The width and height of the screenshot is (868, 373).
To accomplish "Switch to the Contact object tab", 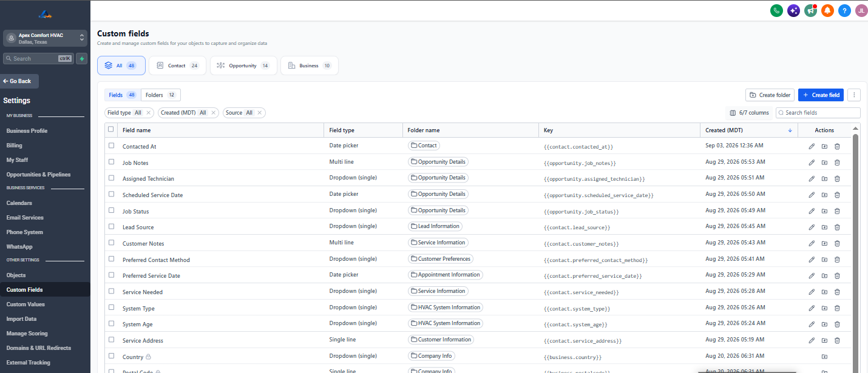I will (177, 66).
